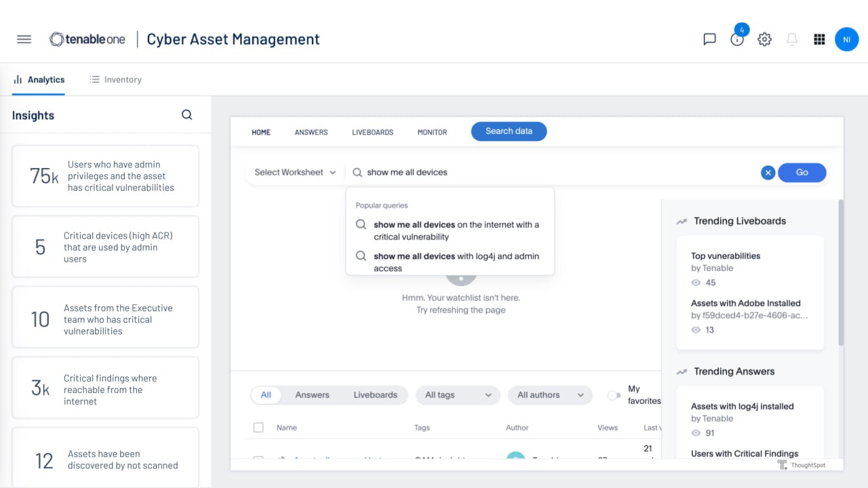The width and height of the screenshot is (868, 488).
Task: Open the hamburger navigation menu
Action: (x=24, y=39)
